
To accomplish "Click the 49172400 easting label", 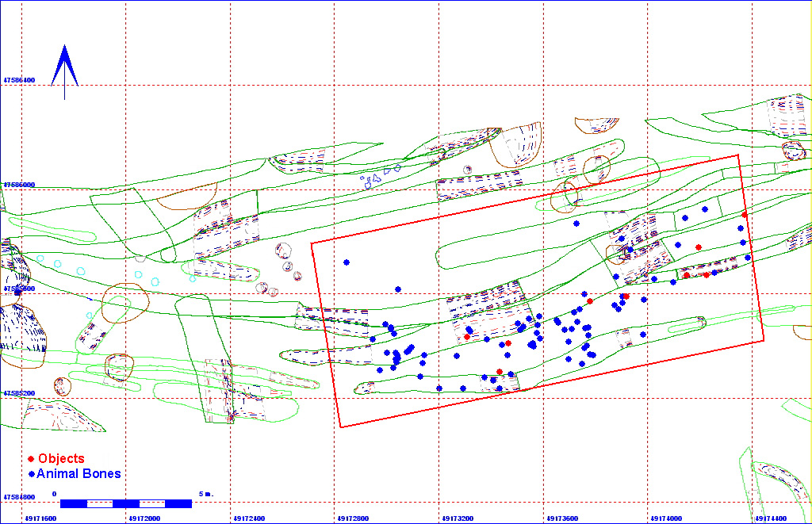I will (249, 518).
